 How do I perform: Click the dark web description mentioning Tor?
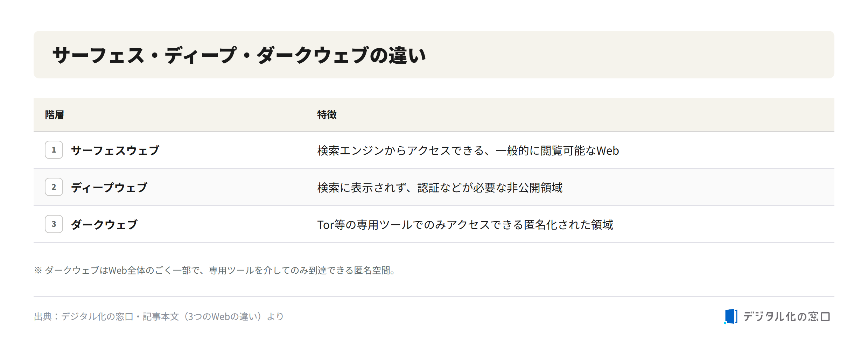pyautogui.click(x=465, y=224)
